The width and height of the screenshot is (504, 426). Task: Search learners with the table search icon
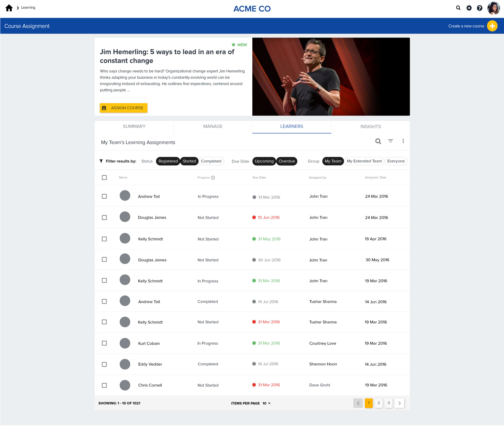tap(378, 141)
